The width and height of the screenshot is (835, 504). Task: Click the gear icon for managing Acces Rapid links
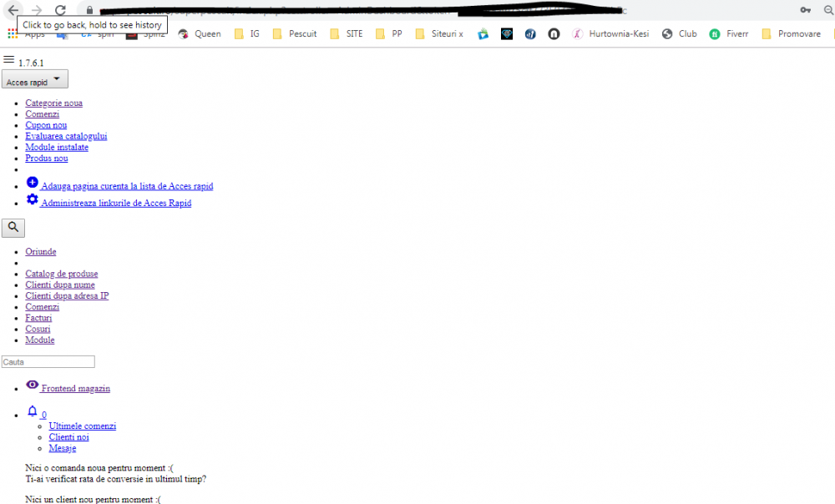[32, 199]
